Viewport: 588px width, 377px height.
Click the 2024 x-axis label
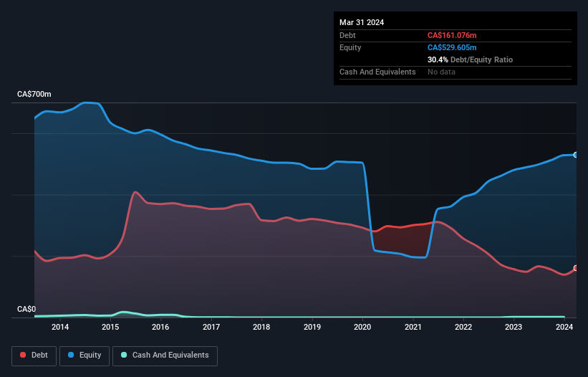(x=564, y=327)
